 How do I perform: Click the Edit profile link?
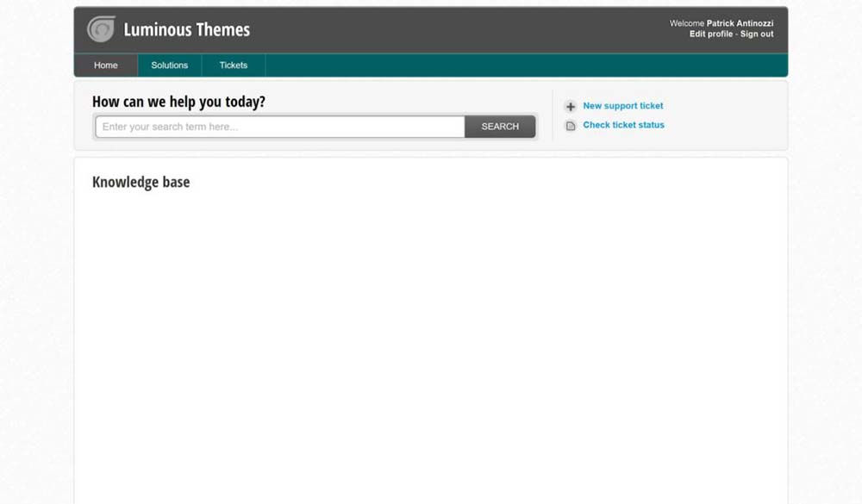pyautogui.click(x=711, y=34)
